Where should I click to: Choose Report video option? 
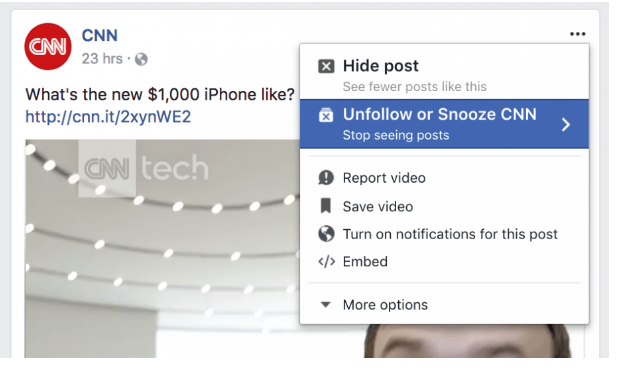point(444,178)
